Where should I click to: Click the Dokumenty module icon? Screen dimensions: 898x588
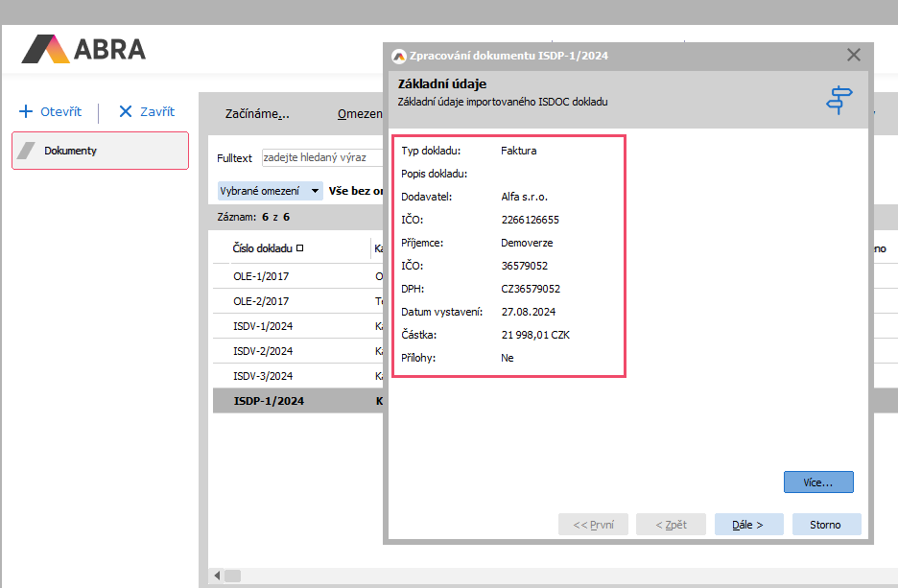coord(26,151)
